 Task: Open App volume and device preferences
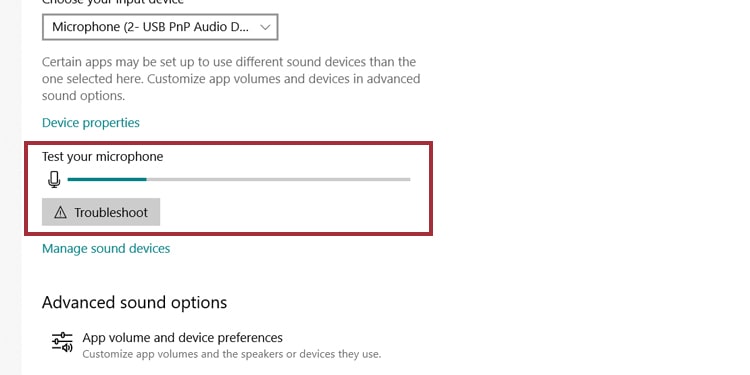coord(182,338)
